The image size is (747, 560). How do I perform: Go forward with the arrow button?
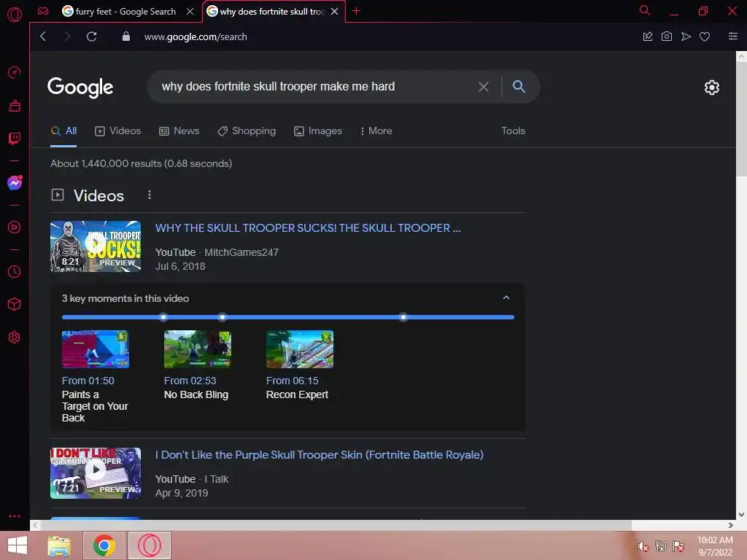[x=67, y=36]
